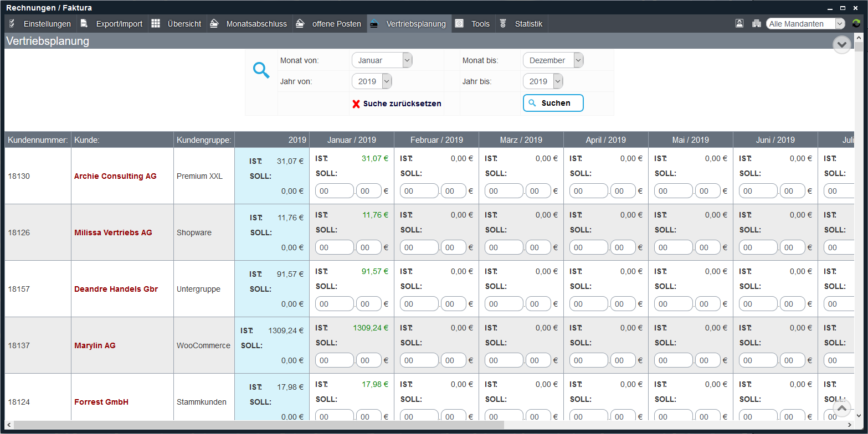Click the green 91,57 € Januar value
Viewport: 868px width, 434px height.
pyautogui.click(x=375, y=271)
